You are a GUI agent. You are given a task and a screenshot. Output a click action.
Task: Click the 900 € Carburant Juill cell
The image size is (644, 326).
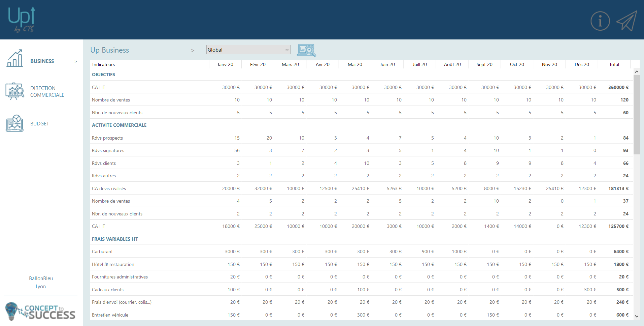tap(428, 251)
